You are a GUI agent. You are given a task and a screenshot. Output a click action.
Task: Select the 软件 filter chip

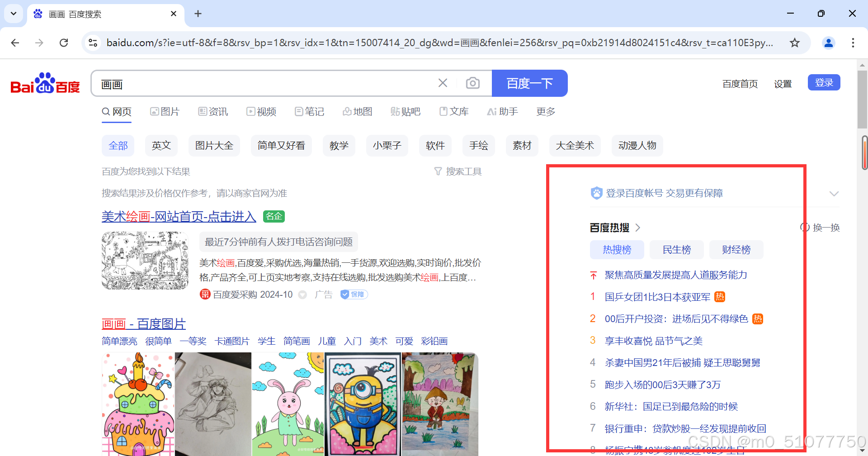tap(435, 146)
